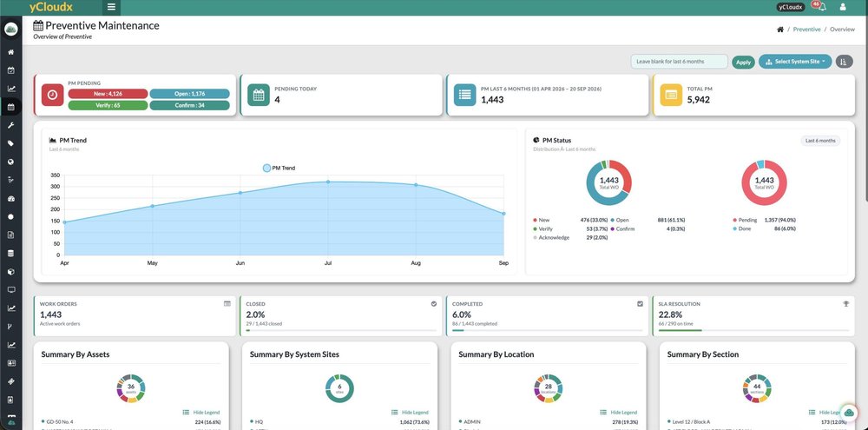Click the red PM Pending clock icon
Screen dimensions: 868x430
[x=52, y=95]
